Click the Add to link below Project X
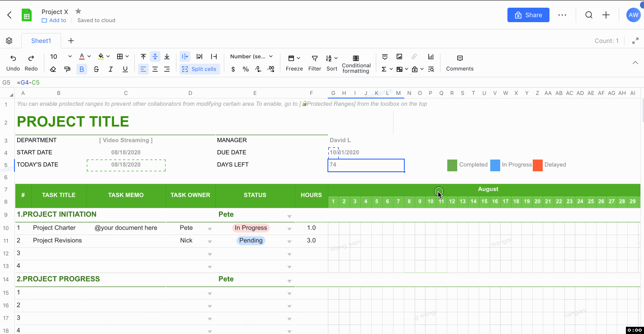The image size is (644, 334). pyautogui.click(x=54, y=20)
